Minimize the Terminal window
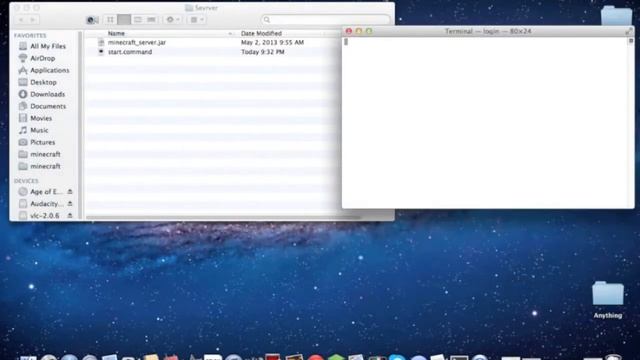Image resolution: width=640 pixels, height=360 pixels. pyautogui.click(x=359, y=31)
